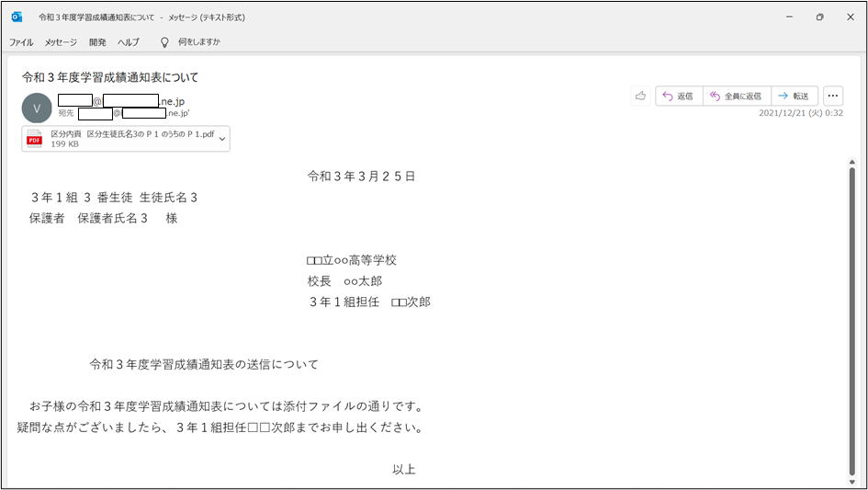This screenshot has width=868, height=490.
Task: Click the Outlook app icon in title bar
Action: click(17, 17)
